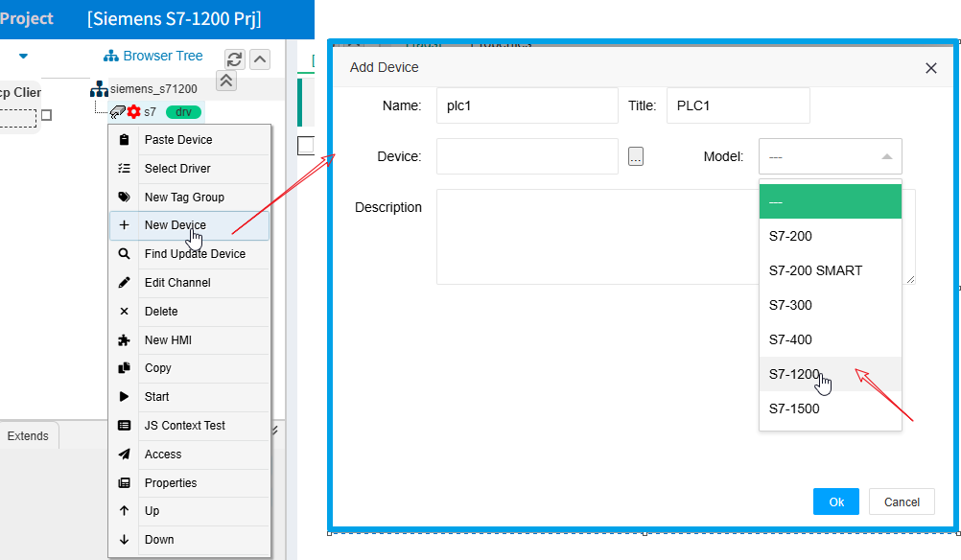Click the Title input field
Screen dimensions: 961x560
click(x=738, y=105)
